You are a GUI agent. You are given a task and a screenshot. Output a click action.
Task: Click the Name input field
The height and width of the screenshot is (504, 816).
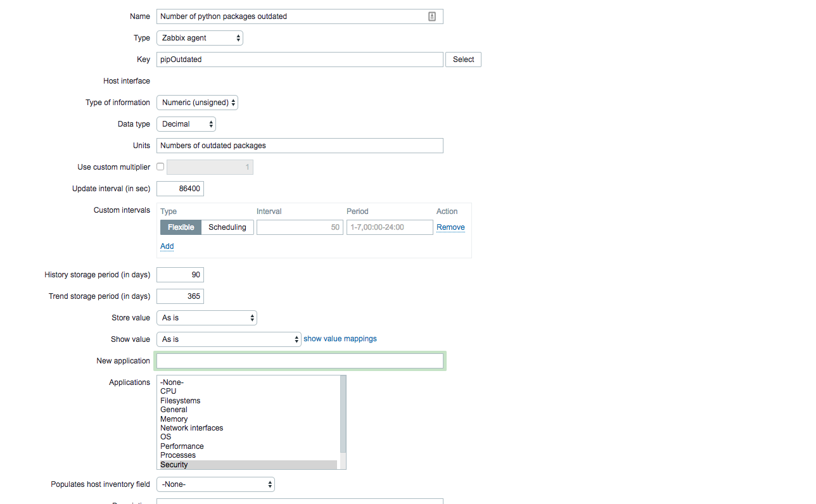[300, 16]
